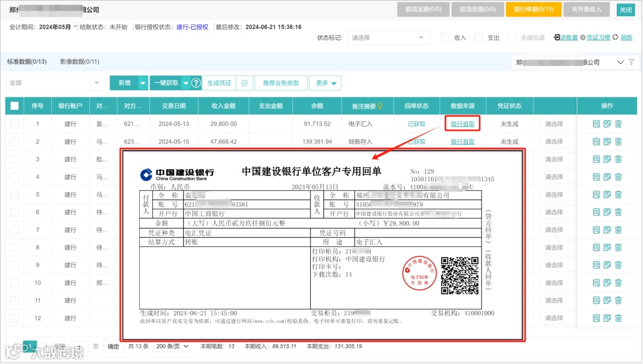The width and height of the screenshot is (643, 364).
Task: Switch to 银行单据(0/13) tab
Action: point(533,9)
